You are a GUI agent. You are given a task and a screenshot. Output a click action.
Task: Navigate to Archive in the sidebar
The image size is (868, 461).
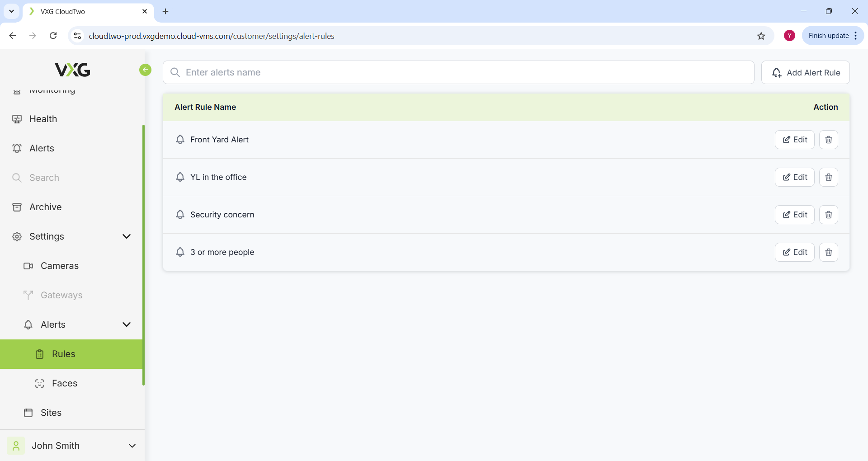pyautogui.click(x=45, y=207)
